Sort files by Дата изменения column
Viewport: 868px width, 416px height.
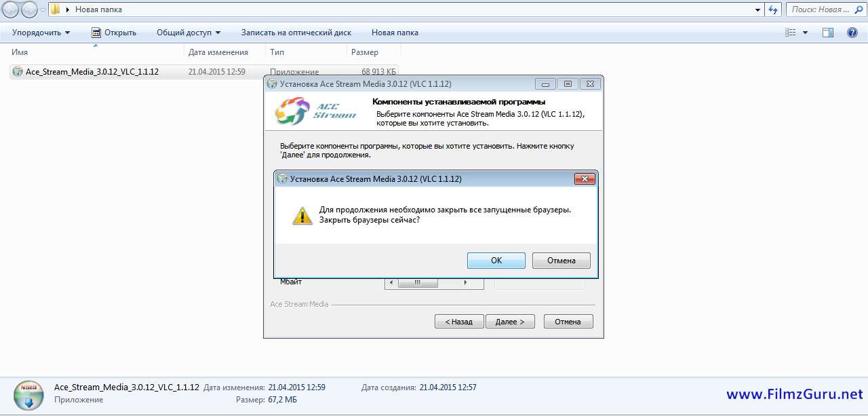pyautogui.click(x=218, y=52)
